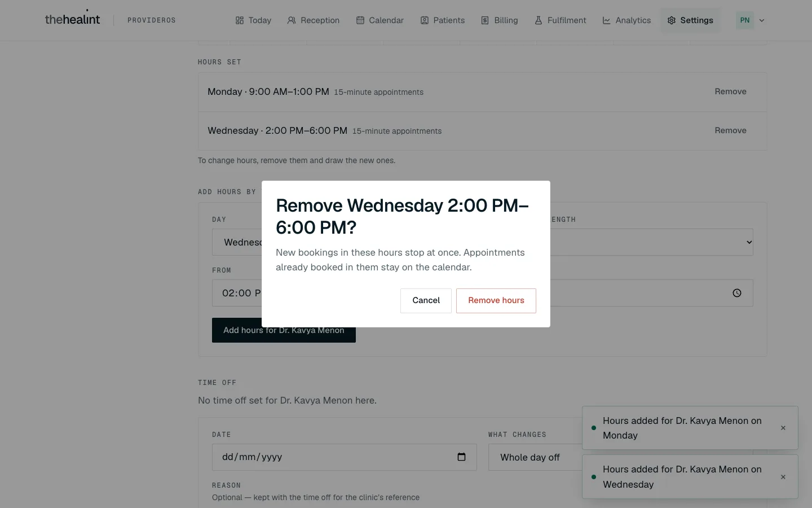Click Add hours for Dr. Kavya Menon

click(284, 330)
